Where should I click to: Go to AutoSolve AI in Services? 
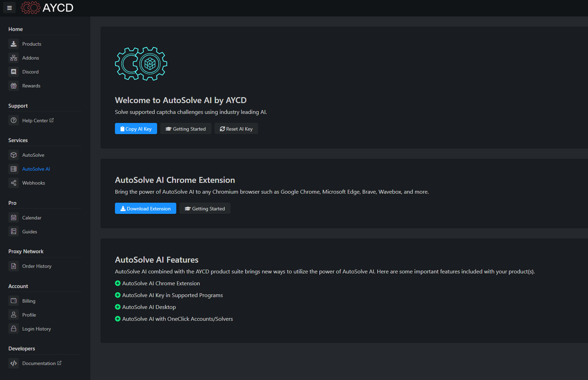36,169
